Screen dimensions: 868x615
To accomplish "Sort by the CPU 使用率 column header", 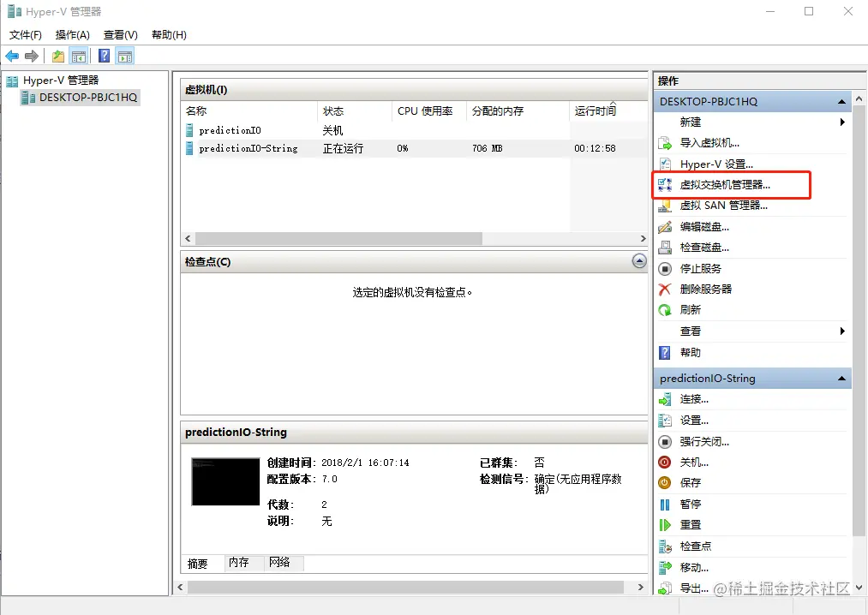I will tap(429, 111).
